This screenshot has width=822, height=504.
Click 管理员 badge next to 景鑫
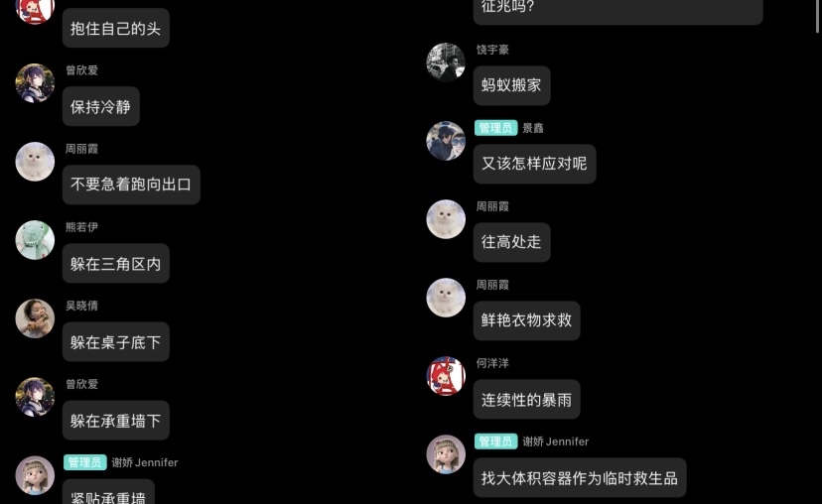click(x=496, y=128)
